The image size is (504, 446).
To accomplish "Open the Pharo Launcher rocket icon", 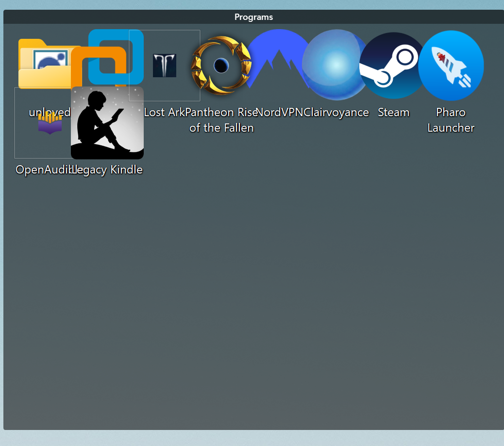I will [x=451, y=66].
